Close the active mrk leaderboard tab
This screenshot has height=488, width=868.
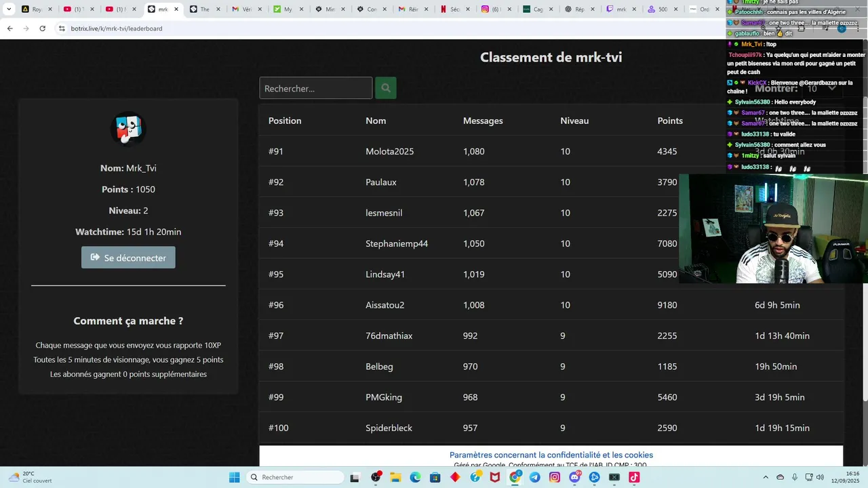tap(176, 9)
